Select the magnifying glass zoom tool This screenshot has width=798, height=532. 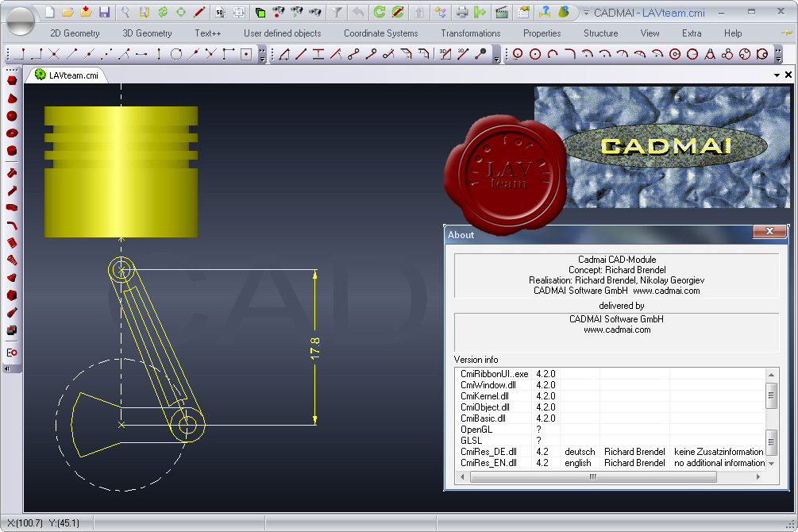click(125, 12)
